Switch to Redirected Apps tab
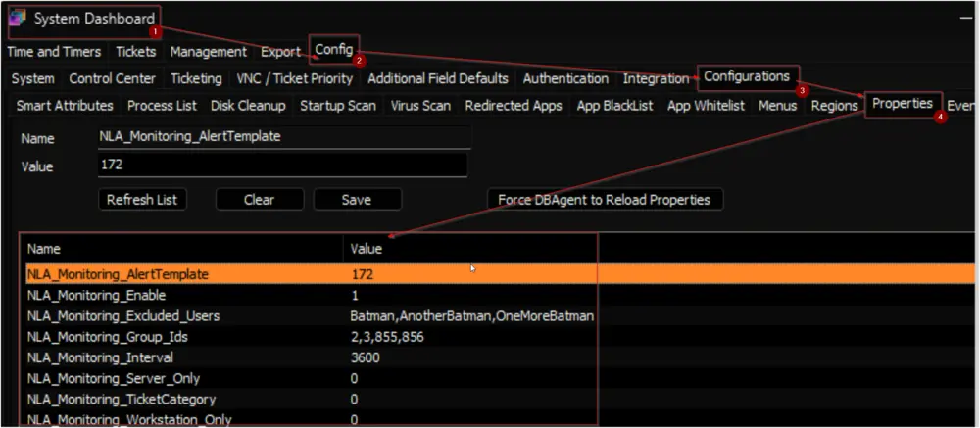The height and width of the screenshot is (428, 980). pos(514,106)
